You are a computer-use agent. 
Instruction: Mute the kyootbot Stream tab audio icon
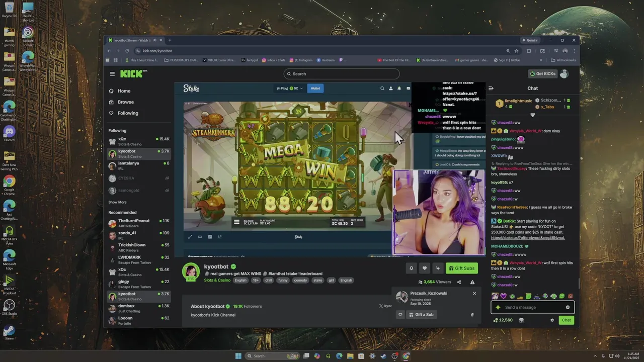point(154,40)
